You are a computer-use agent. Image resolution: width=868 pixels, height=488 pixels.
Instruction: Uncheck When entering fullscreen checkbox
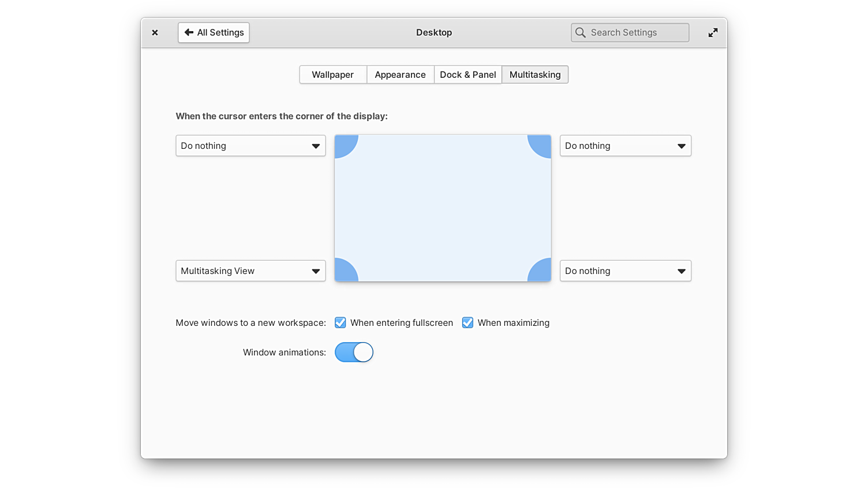341,323
